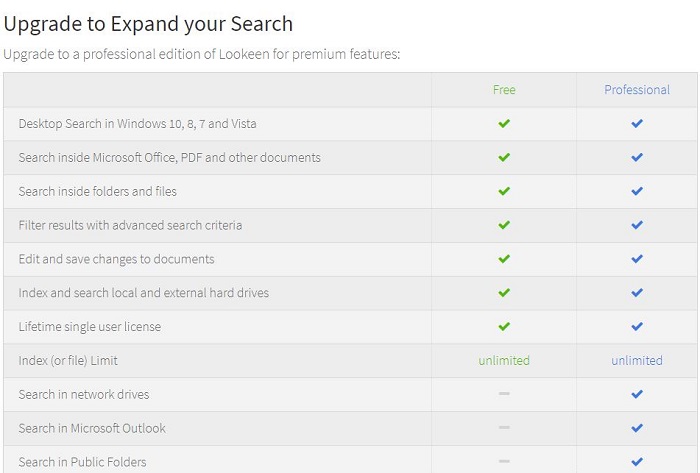Click blue check beside Filter results row
Viewport: 700px width, 473px height.
637,225
